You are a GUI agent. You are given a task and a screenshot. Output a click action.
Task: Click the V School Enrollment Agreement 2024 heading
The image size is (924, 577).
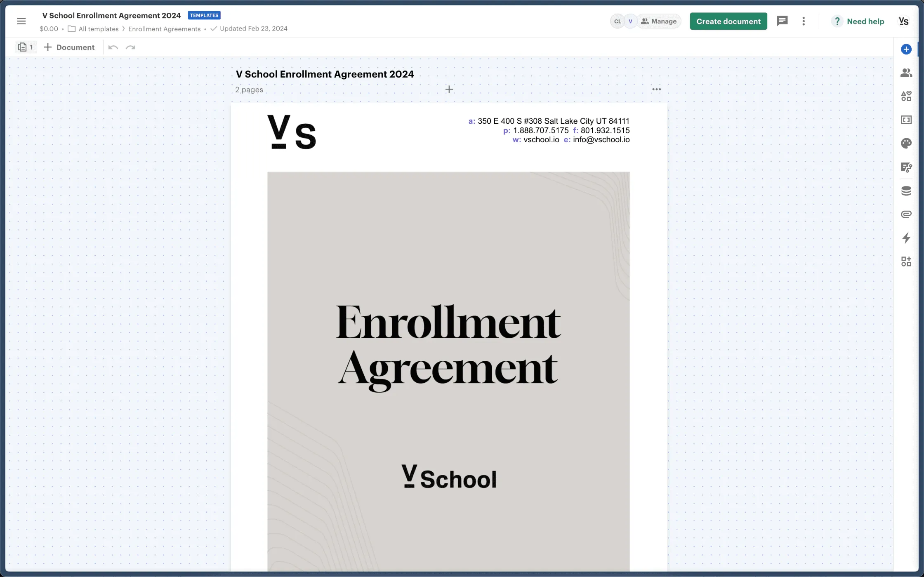pyautogui.click(x=325, y=74)
